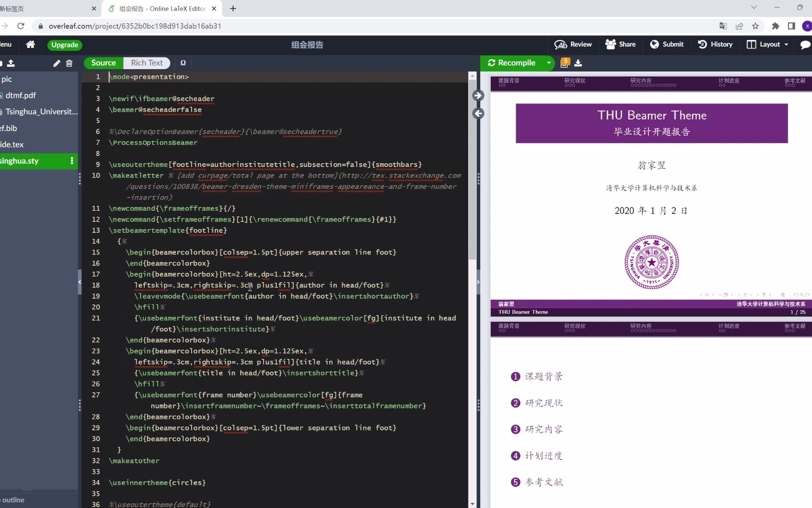Viewport: 812px width, 508px height.
Task: Click the editor-PDF divider chevron
Action: click(478, 282)
